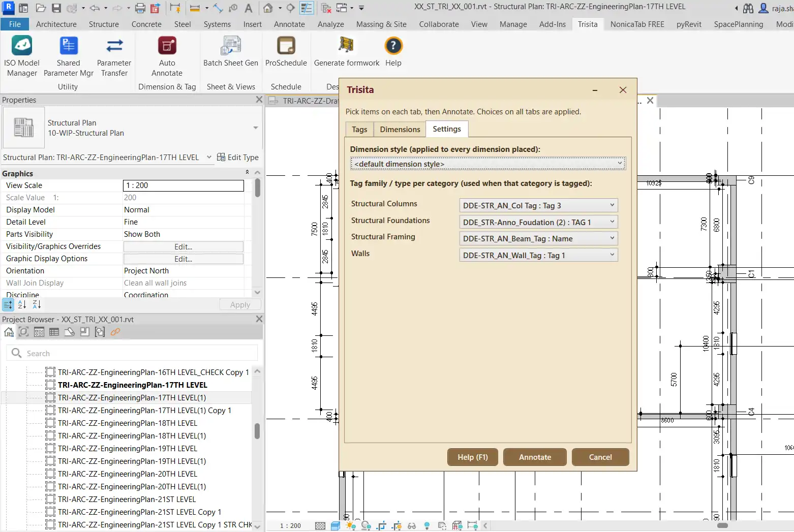The height and width of the screenshot is (532, 794).
Task: Start the Auto Annotate tool
Action: [x=167, y=56]
